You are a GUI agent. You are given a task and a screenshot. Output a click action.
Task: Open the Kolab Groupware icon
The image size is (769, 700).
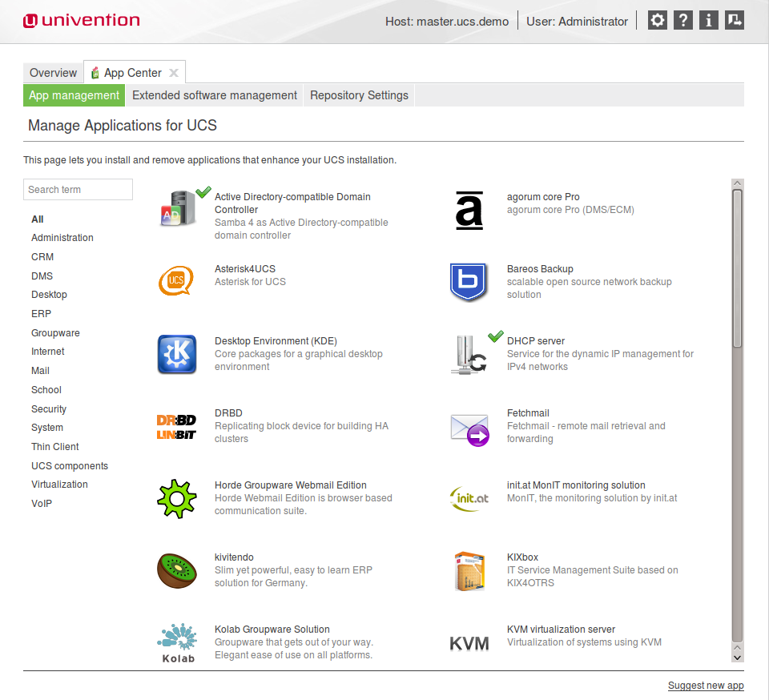[x=178, y=642]
